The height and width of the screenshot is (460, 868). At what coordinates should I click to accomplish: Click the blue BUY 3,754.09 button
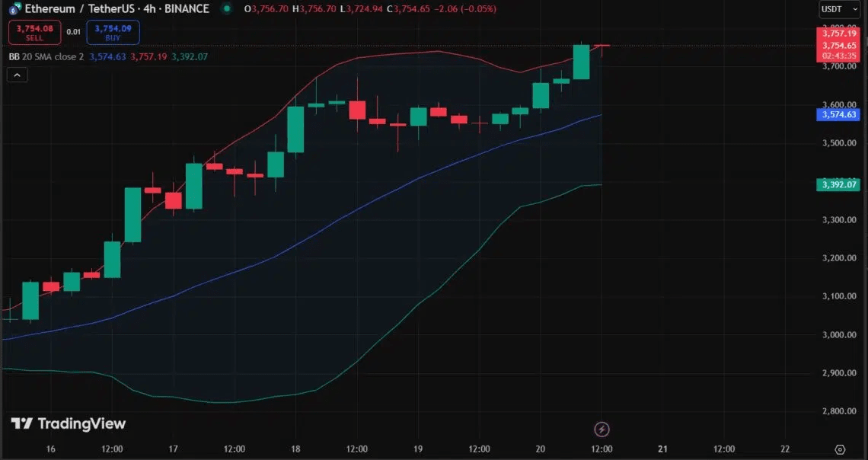113,32
